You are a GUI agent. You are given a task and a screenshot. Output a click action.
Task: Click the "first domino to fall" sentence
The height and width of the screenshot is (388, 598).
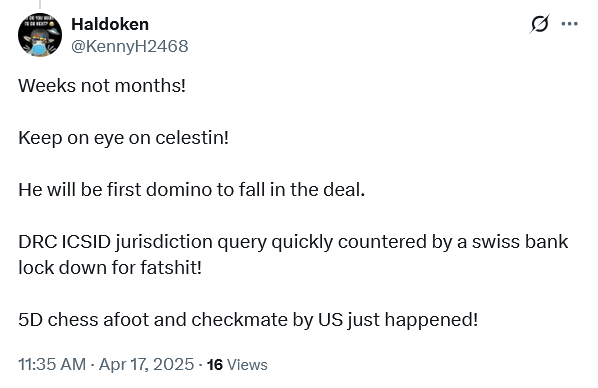(x=191, y=190)
